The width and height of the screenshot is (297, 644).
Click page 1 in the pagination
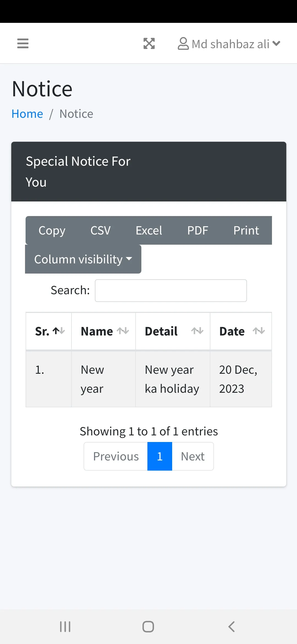[x=159, y=456]
